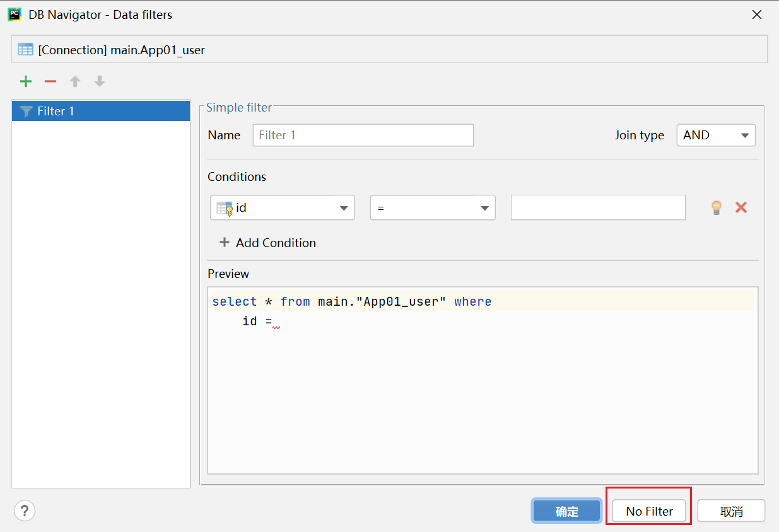Click the 确定 confirm button
Viewport: 779px width, 532px height.
pos(566,511)
